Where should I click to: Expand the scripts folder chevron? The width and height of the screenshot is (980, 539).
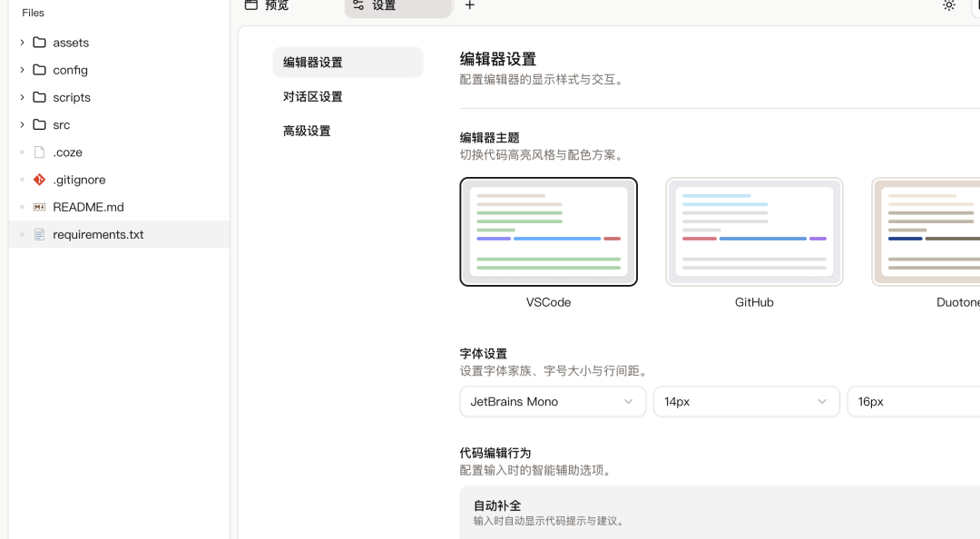22,97
